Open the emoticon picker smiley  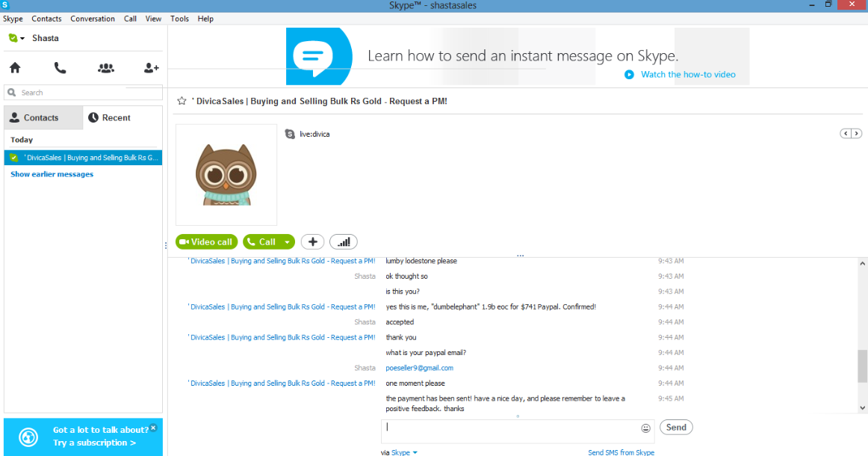(x=645, y=428)
